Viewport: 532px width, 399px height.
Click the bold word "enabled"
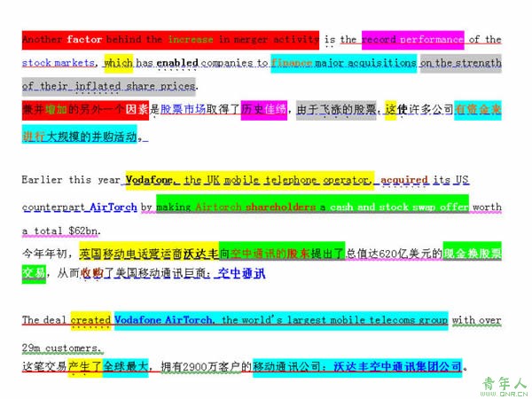(177, 63)
